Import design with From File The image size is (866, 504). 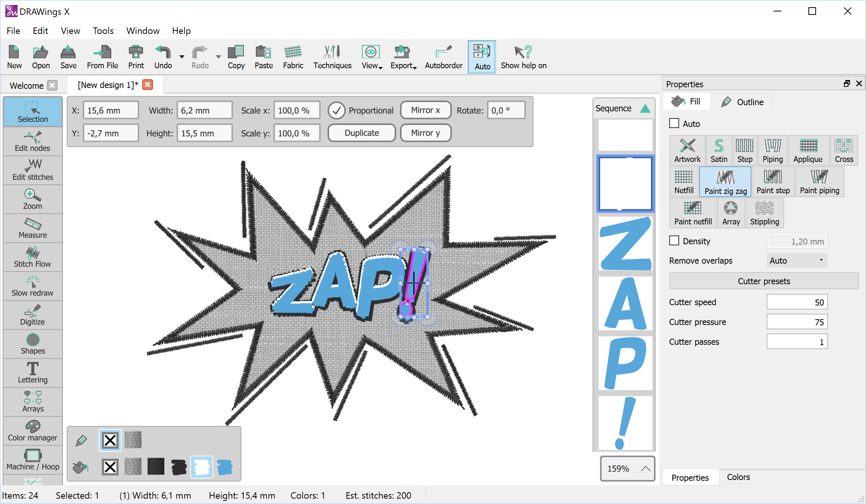(102, 57)
